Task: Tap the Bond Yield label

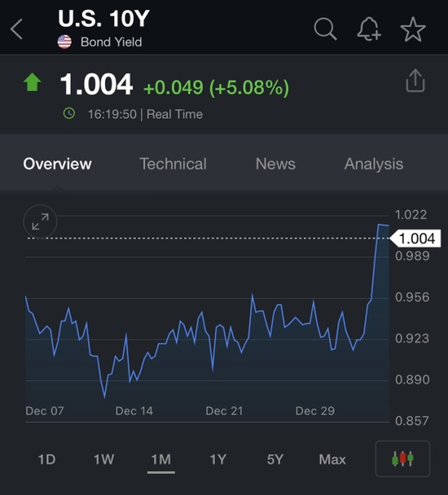Action: (x=112, y=42)
